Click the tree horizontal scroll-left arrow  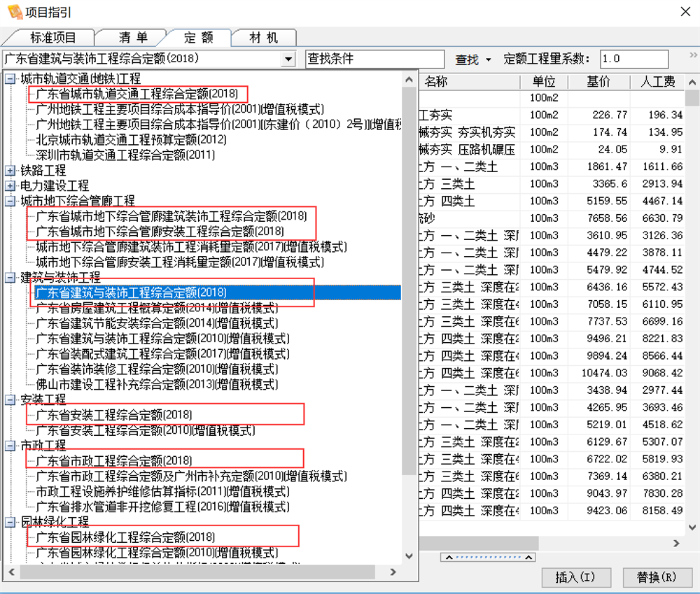coord(11,572)
